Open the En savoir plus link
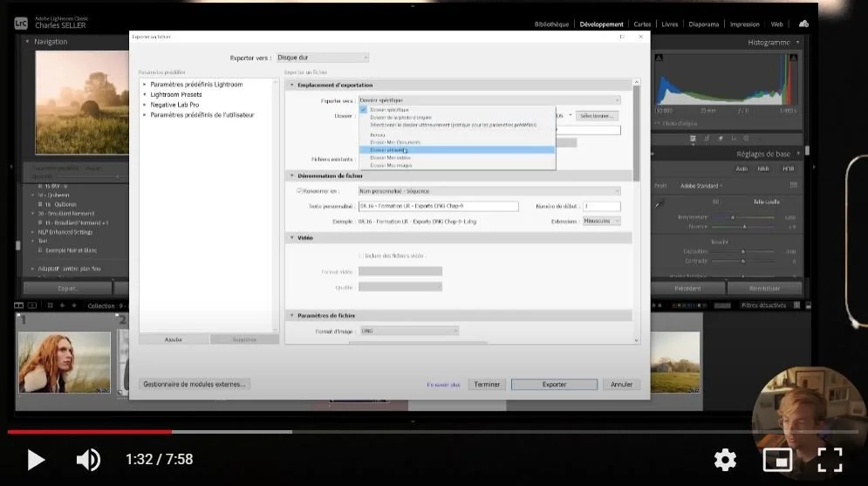Screen dimensions: 868x486 (443, 385)
